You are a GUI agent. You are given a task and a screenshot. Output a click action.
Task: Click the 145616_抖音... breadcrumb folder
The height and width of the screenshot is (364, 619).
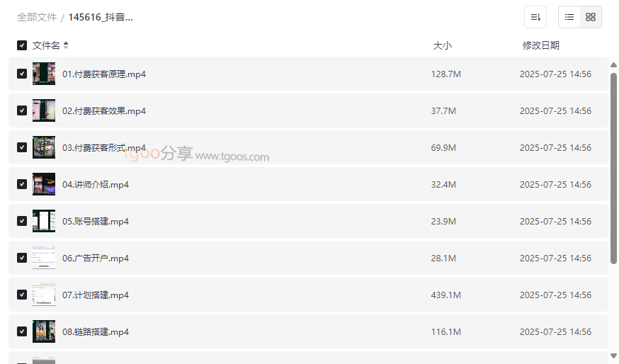101,17
